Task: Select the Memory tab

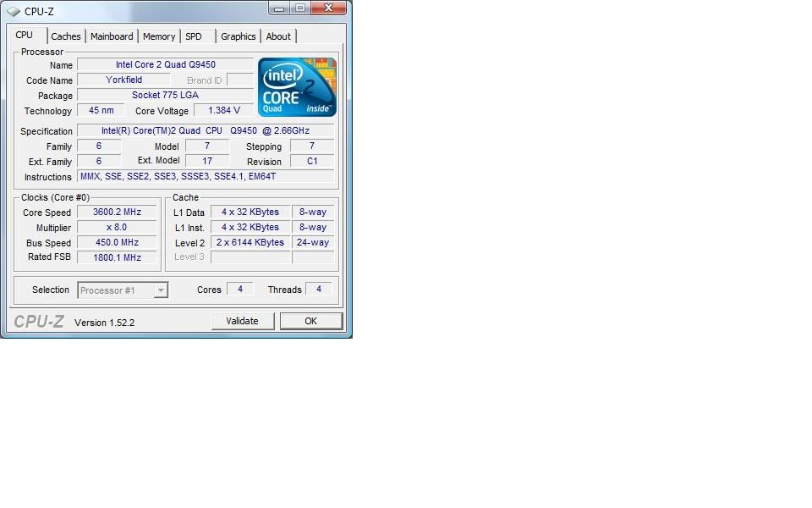Action: click(159, 36)
